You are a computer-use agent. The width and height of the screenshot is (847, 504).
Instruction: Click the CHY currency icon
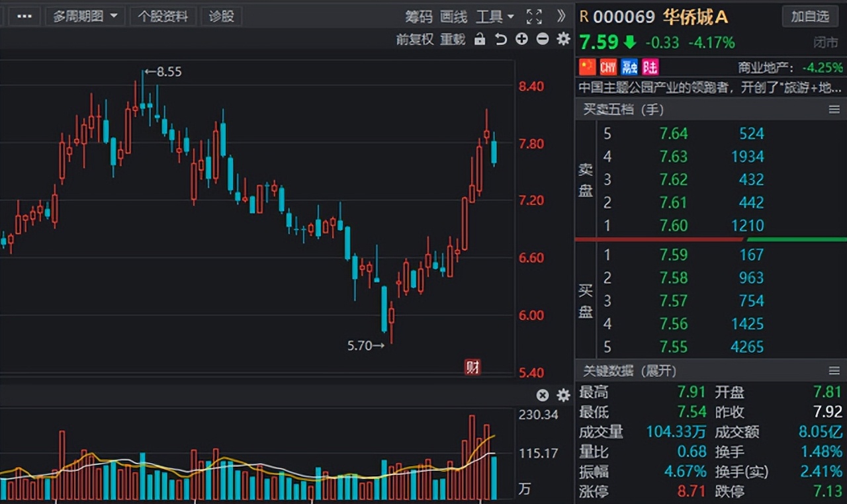click(x=607, y=67)
